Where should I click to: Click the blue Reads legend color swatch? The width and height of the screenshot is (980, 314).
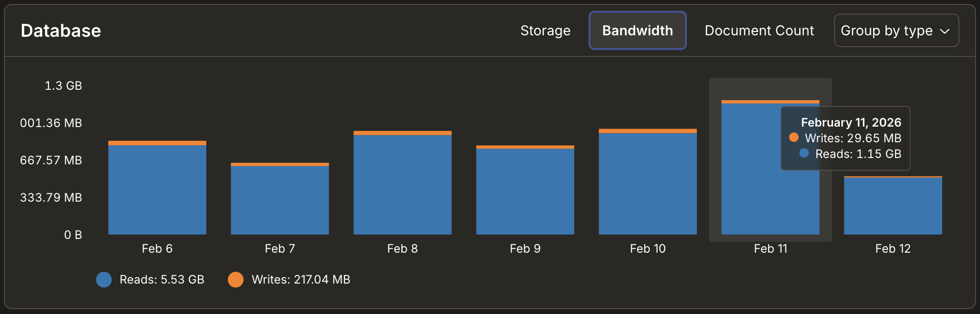coord(104,279)
